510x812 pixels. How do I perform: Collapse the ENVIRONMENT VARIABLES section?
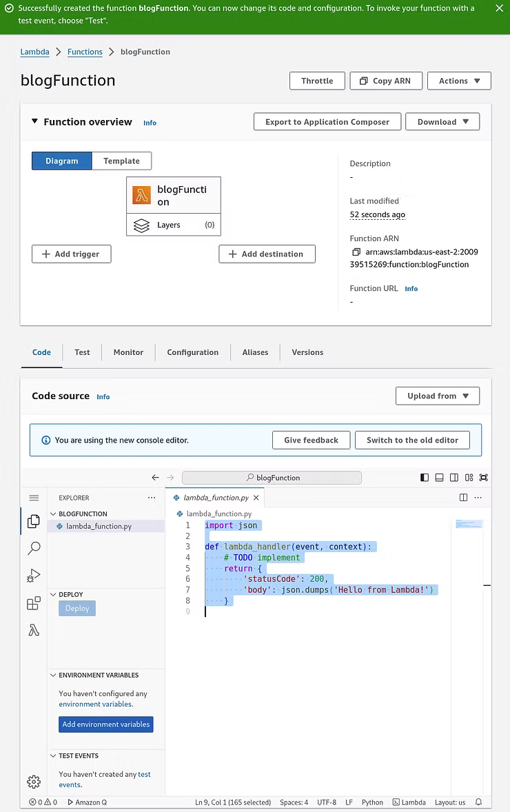53,676
